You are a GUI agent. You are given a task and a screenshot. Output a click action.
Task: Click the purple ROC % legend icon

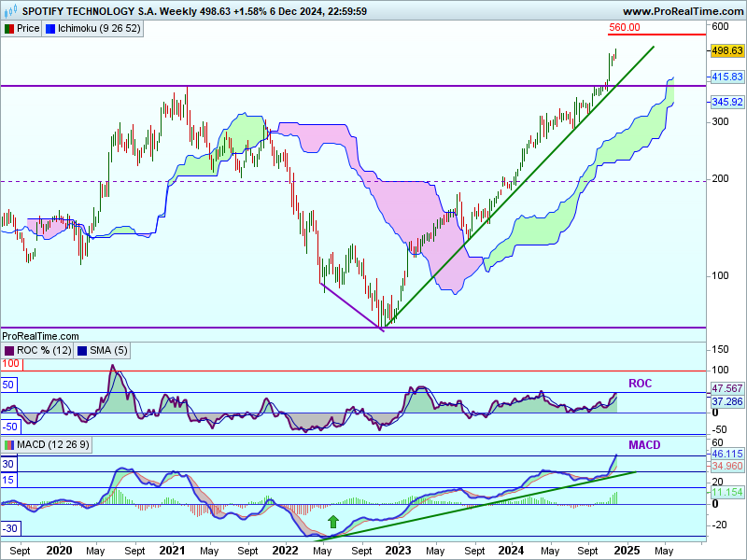click(x=8, y=351)
